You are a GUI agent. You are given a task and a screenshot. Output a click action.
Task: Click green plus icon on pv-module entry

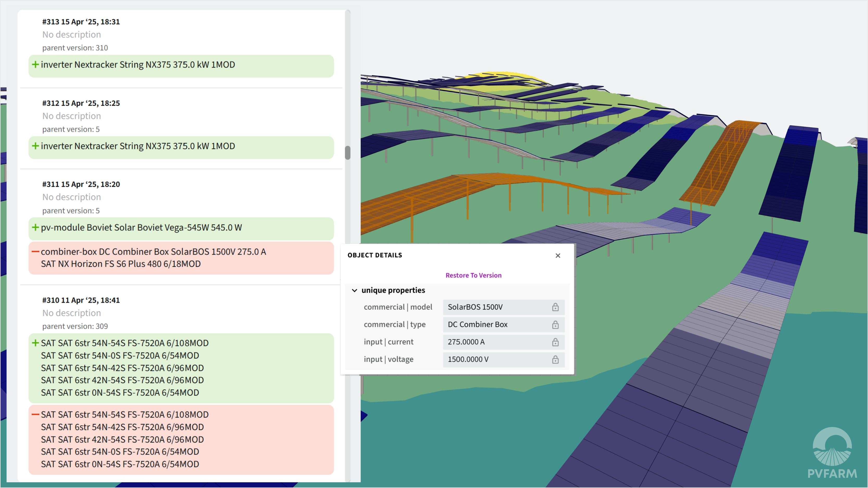pos(35,227)
